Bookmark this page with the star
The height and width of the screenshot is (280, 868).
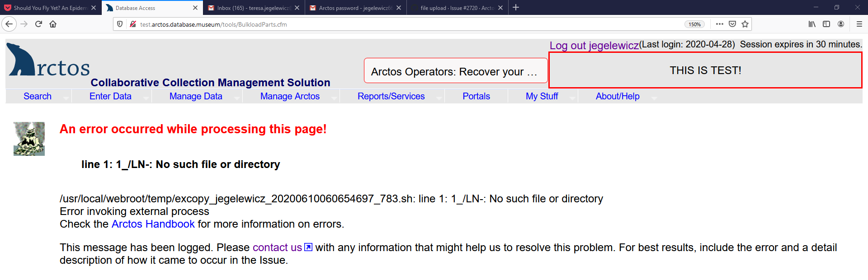[x=745, y=24]
